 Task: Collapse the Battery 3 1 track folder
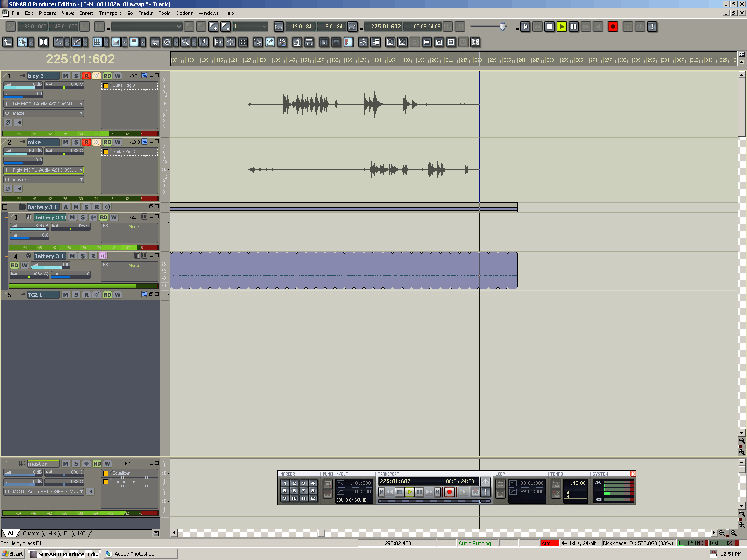coord(5,207)
